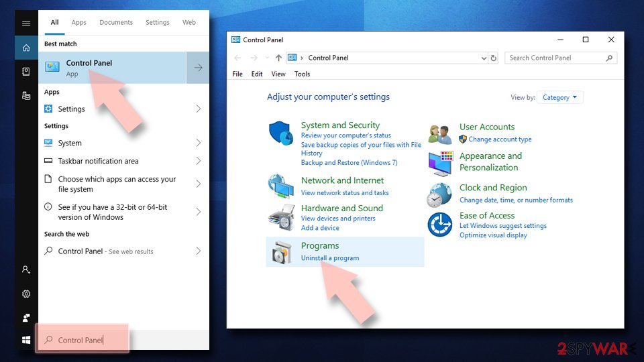This screenshot has width=644, height=362.
Task: Open the Ease of Access icon
Action: (439, 225)
